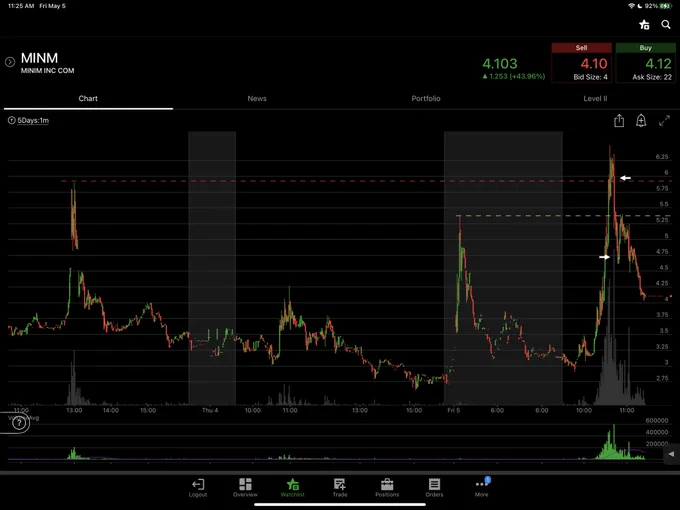Change the 5Days:1m timeframe selector
The width and height of the screenshot is (680, 510).
point(29,121)
